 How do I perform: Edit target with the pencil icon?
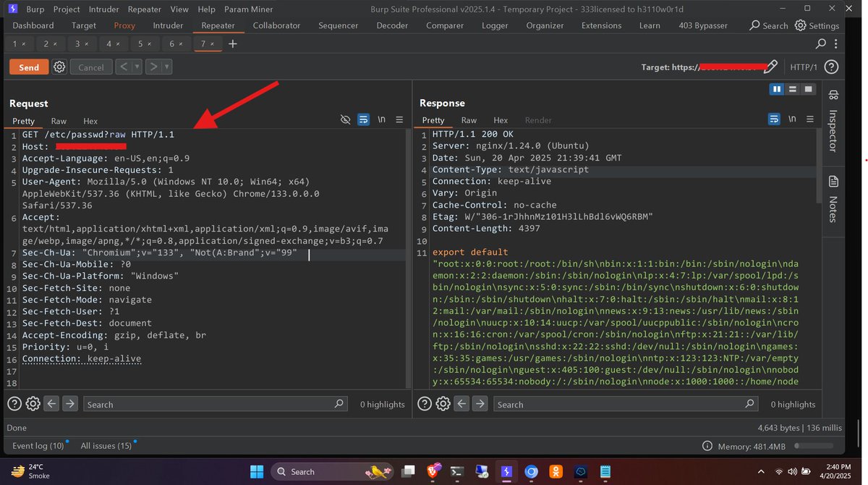coord(770,67)
